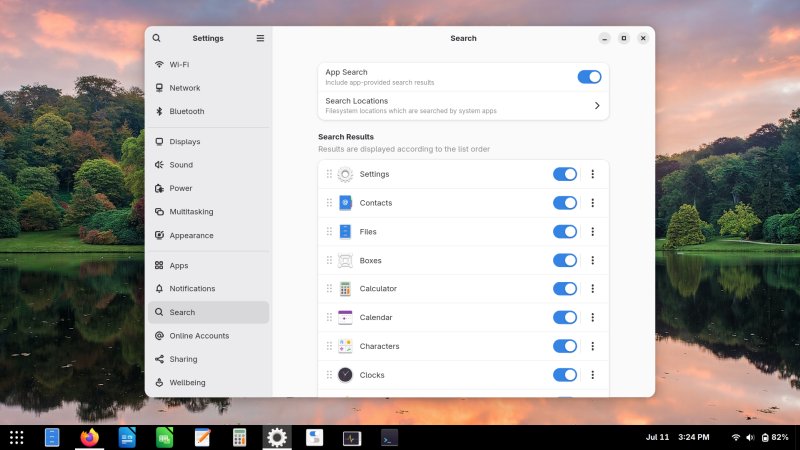
Task: Select Wi-Fi in the settings sidebar
Action: click(x=180, y=64)
